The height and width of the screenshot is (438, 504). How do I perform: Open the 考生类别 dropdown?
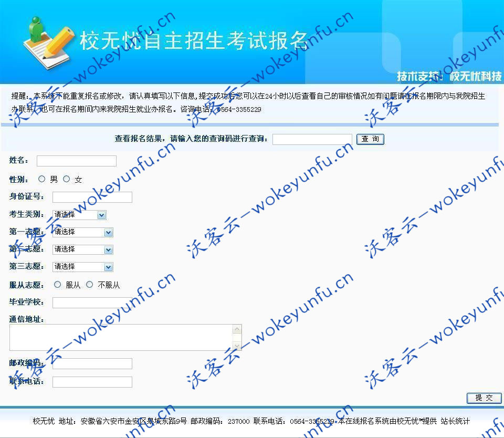[79, 215]
